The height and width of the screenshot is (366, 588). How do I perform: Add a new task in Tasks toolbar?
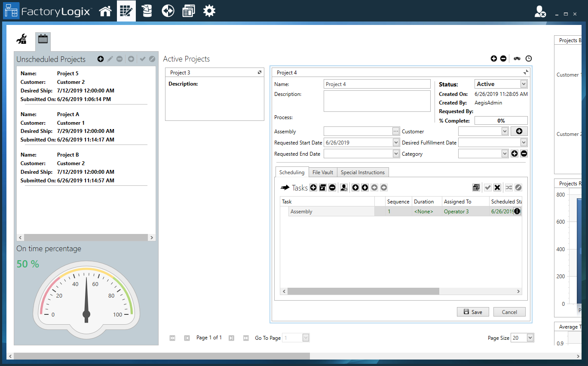[313, 188]
